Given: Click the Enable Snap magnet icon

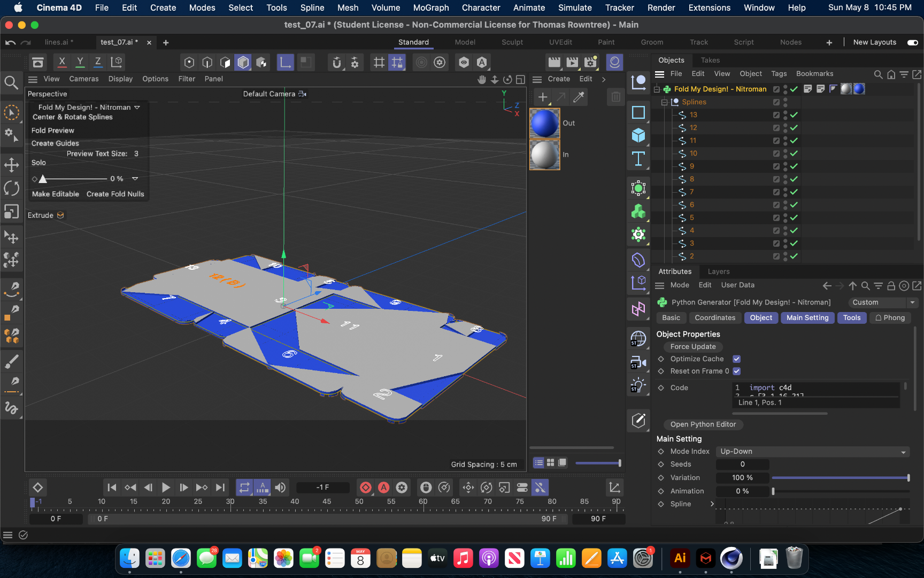Looking at the screenshot, I should (337, 63).
